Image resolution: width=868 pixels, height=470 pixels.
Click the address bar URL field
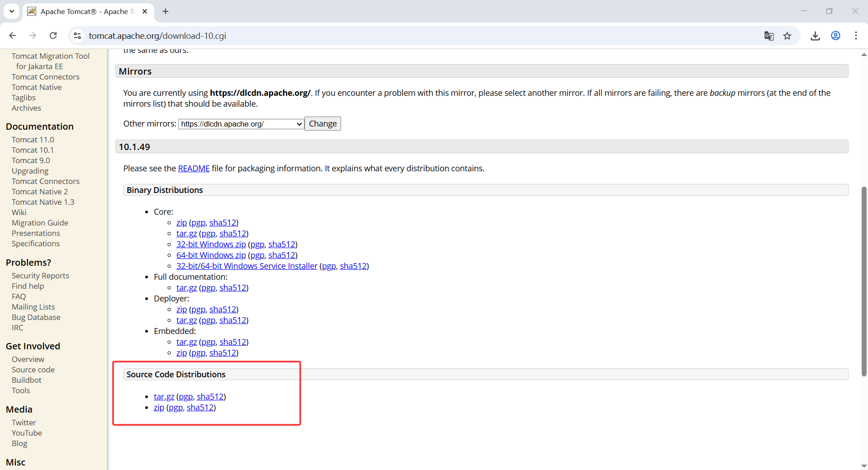point(421,36)
